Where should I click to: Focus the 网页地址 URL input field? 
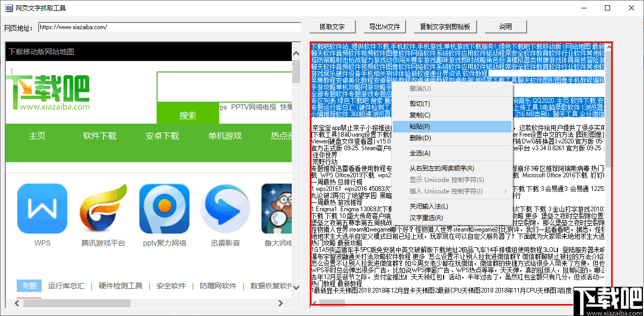tap(169, 27)
